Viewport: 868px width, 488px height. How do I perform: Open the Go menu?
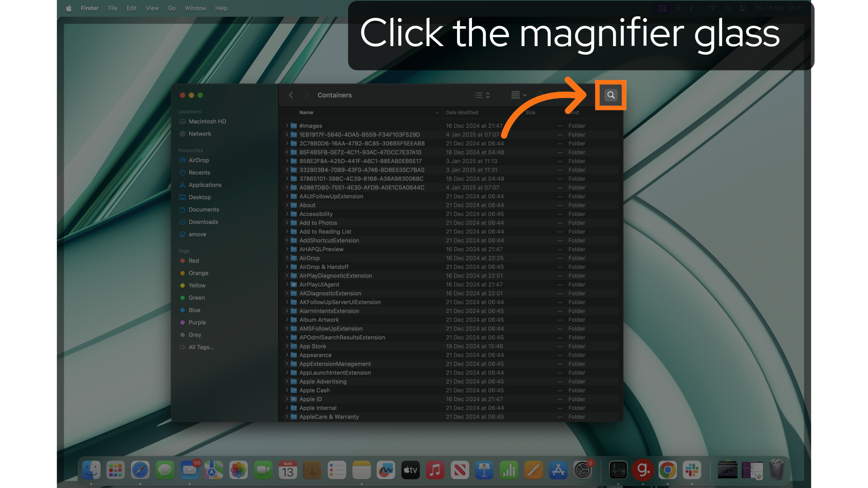coord(171,8)
